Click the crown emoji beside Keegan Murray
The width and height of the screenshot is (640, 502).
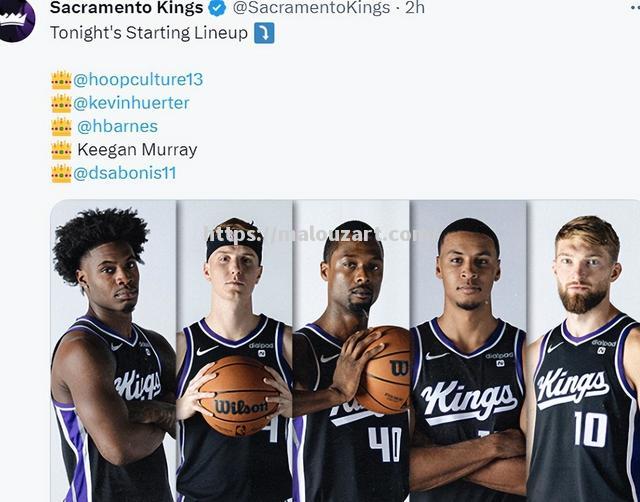(x=62, y=150)
